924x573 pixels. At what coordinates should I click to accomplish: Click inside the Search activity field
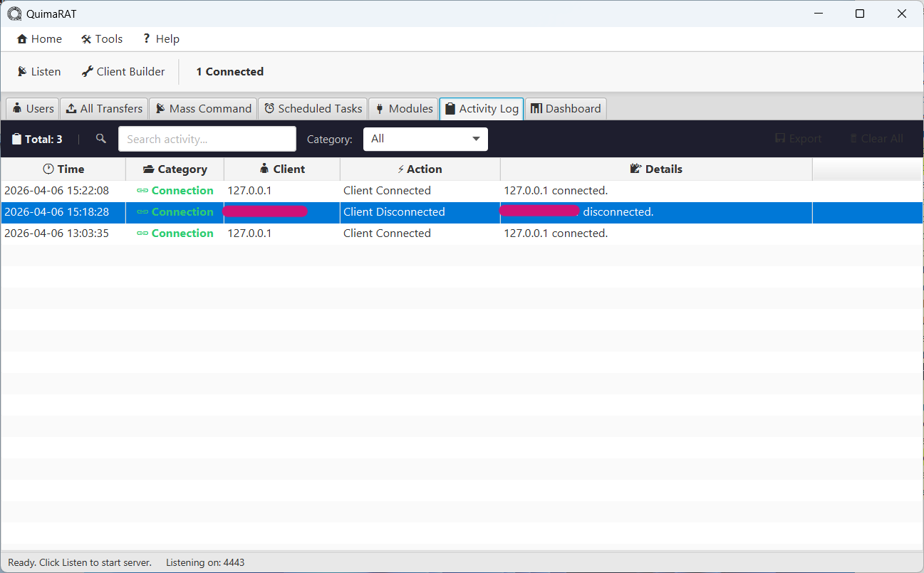click(x=207, y=139)
